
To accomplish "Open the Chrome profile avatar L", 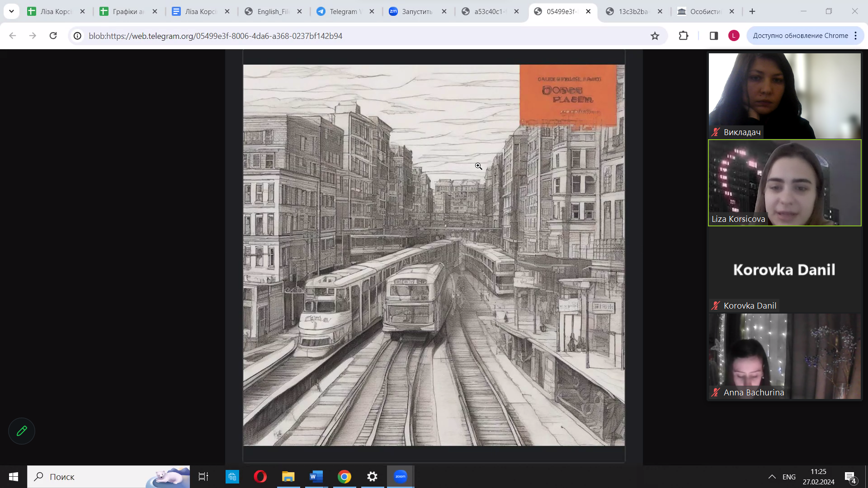I will 734,36.
